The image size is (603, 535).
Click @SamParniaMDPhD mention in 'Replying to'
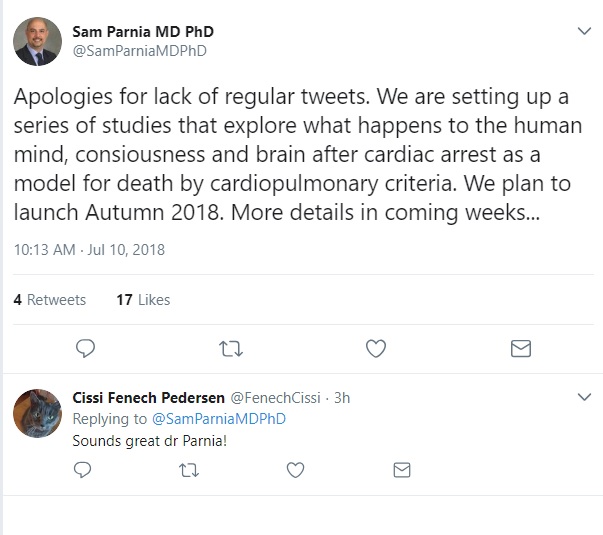tap(218, 419)
